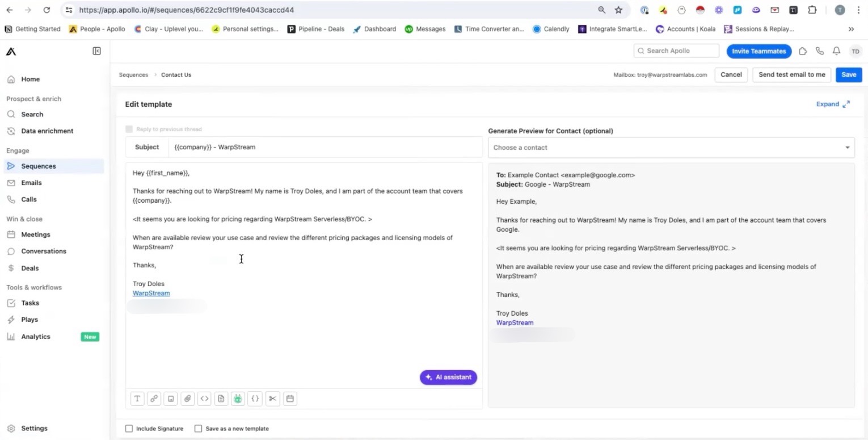The height and width of the screenshot is (440, 868).
Task: Insert a snippet with the scissors icon
Action: [x=272, y=399]
